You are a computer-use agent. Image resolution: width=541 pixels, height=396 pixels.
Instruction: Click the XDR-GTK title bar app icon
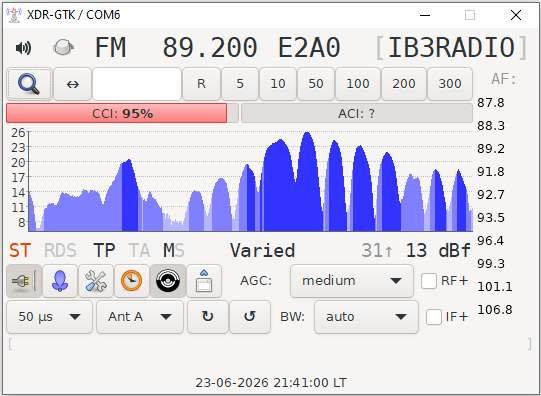(14, 15)
